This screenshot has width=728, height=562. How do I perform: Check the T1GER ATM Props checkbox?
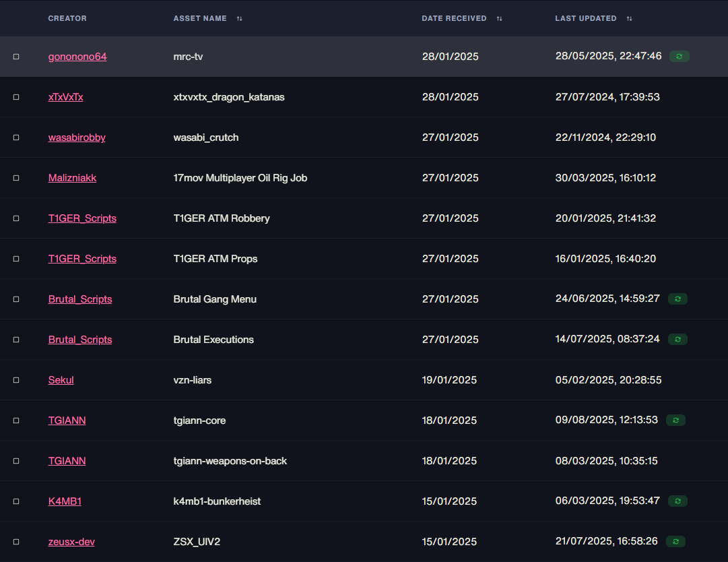16,259
